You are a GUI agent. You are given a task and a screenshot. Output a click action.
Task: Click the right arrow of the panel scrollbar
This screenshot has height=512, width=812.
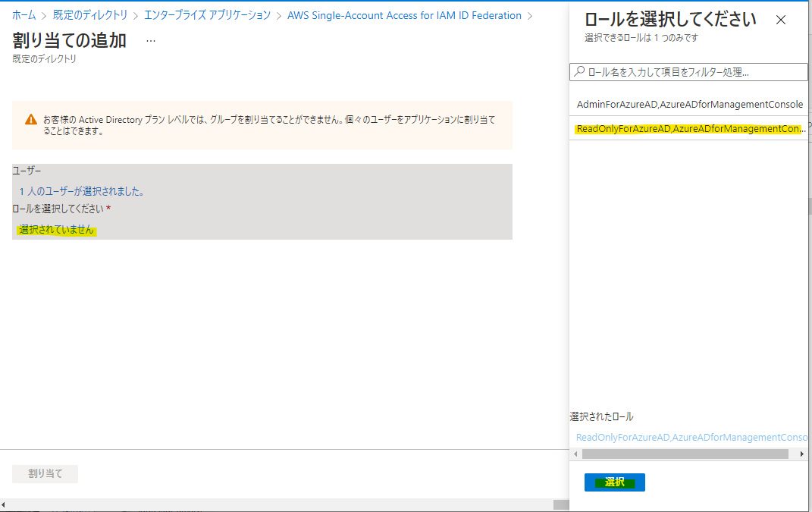click(801, 454)
